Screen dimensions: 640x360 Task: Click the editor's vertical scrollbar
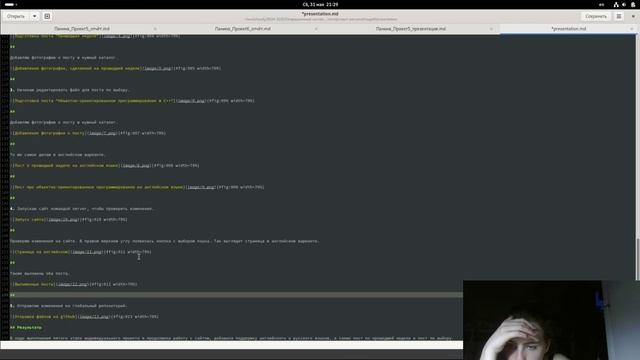pos(638,259)
